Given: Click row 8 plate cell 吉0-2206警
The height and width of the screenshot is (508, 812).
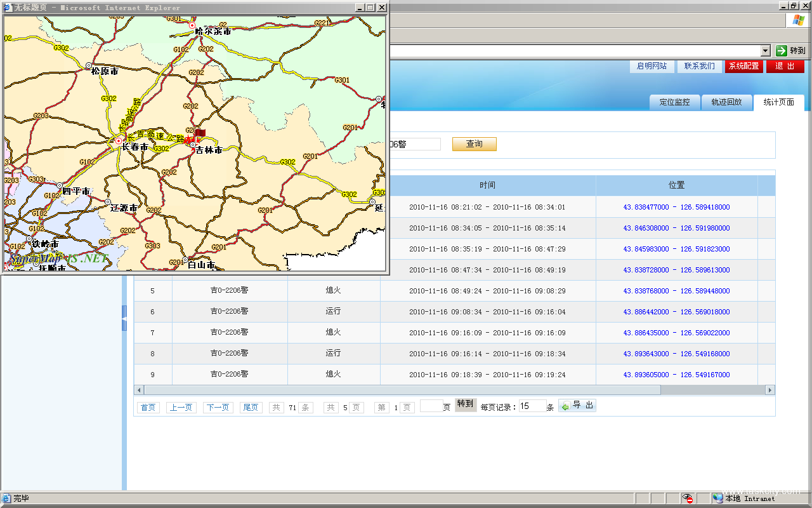Looking at the screenshot, I should point(230,353).
